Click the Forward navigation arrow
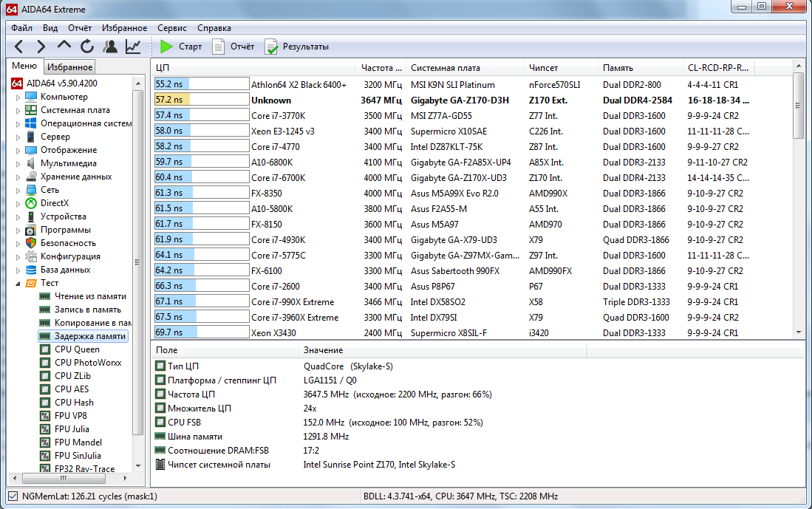 [x=41, y=47]
